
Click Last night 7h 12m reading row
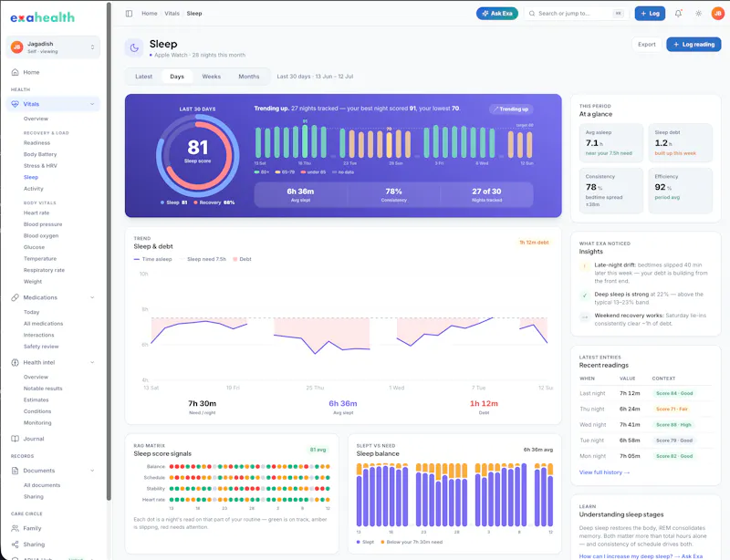click(646, 393)
